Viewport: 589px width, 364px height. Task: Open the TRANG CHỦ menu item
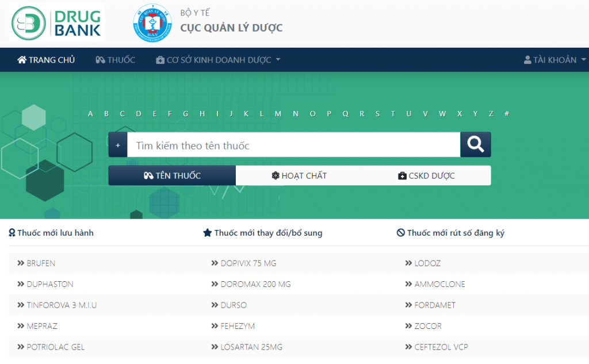click(x=46, y=59)
